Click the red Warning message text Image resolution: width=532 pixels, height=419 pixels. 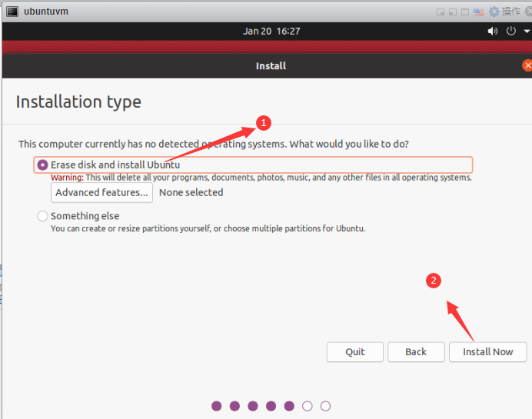tap(261, 178)
